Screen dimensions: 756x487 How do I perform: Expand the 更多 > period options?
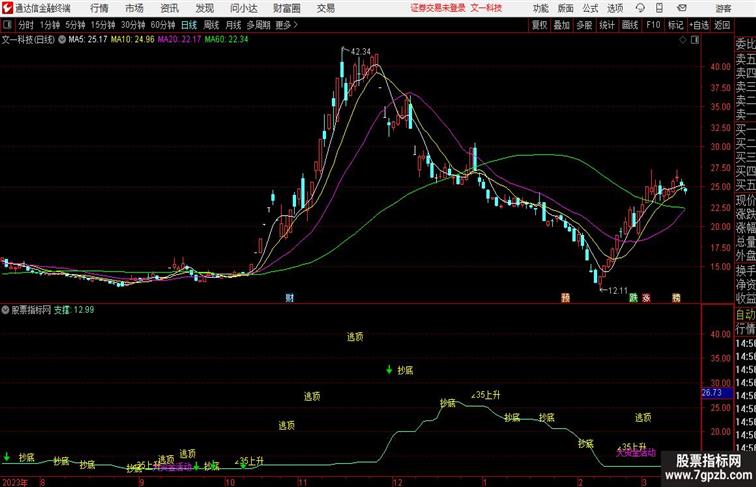(287, 25)
